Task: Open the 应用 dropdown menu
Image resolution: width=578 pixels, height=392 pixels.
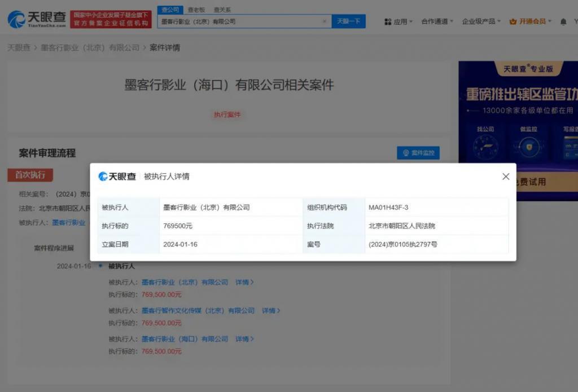Action: click(401, 21)
